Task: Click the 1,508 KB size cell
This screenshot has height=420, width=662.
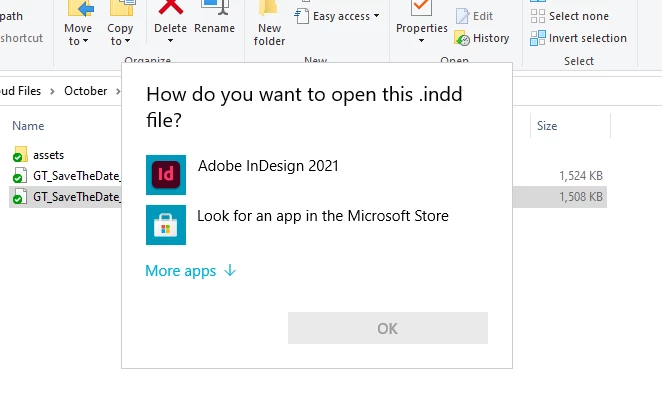Action: pyautogui.click(x=581, y=197)
